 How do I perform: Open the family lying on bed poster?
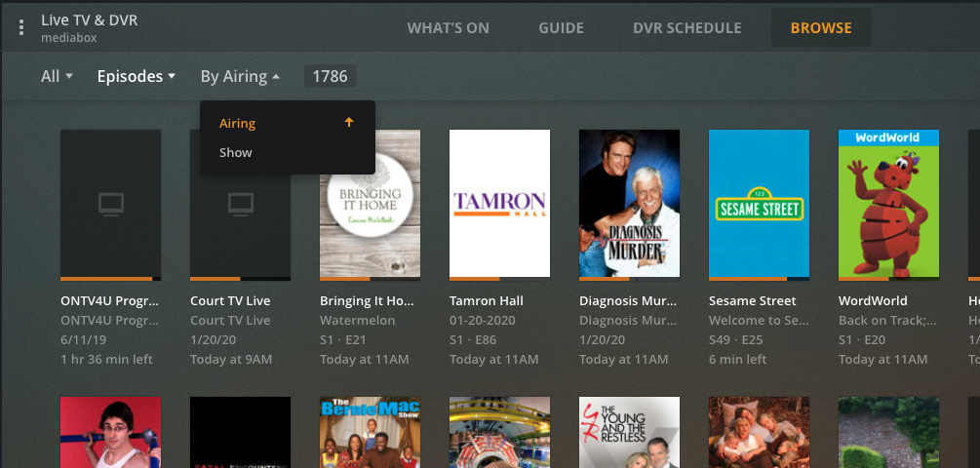point(759,432)
